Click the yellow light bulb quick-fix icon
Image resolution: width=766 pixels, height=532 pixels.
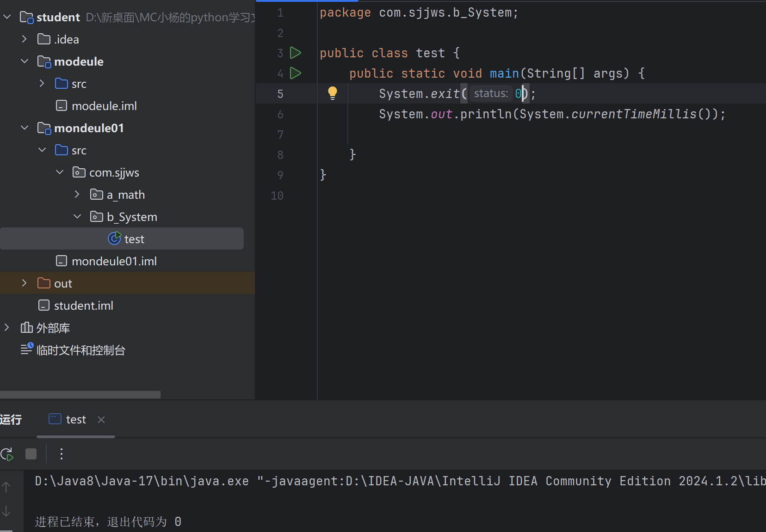point(332,93)
